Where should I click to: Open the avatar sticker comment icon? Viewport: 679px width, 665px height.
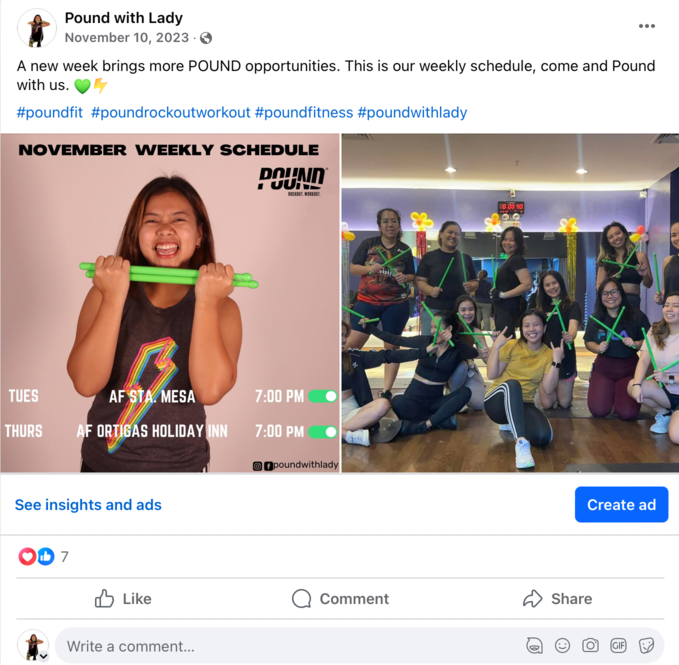(x=534, y=646)
